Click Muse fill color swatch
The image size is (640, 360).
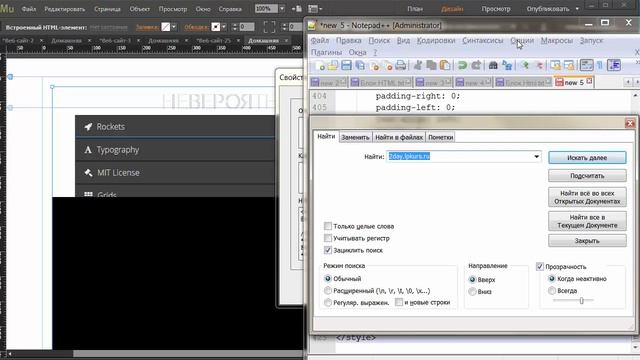pyautogui.click(x=166, y=27)
